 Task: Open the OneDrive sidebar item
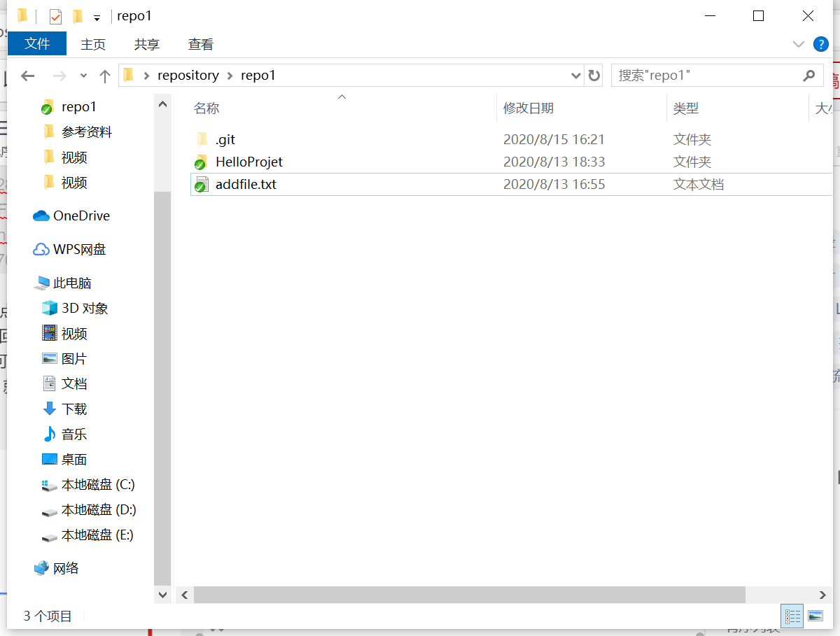(81, 215)
